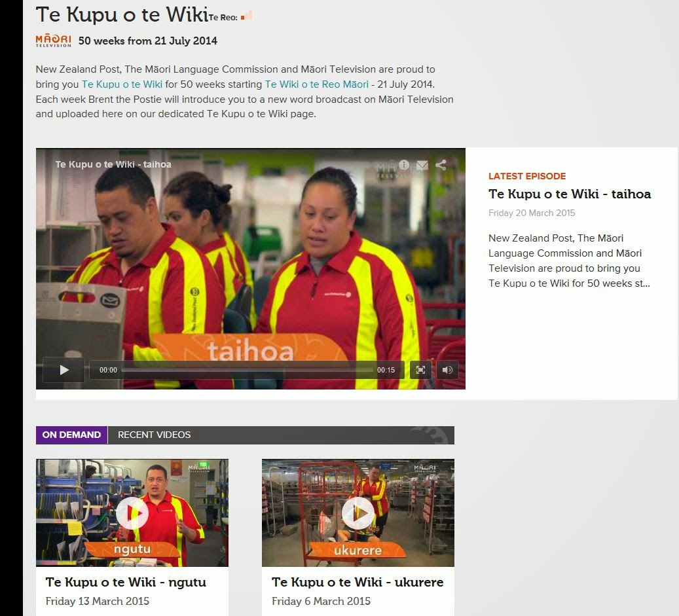Open the share icon on the video player
The height and width of the screenshot is (616, 679).
coord(441,166)
